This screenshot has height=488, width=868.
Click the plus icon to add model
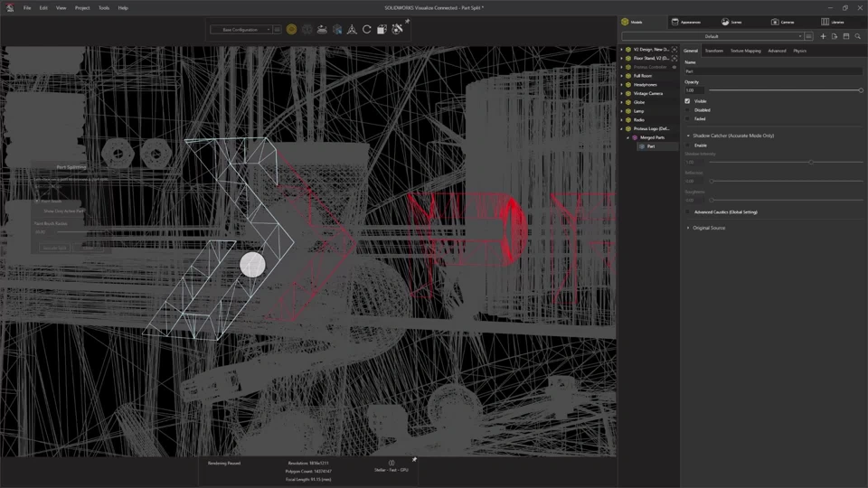pos(823,37)
